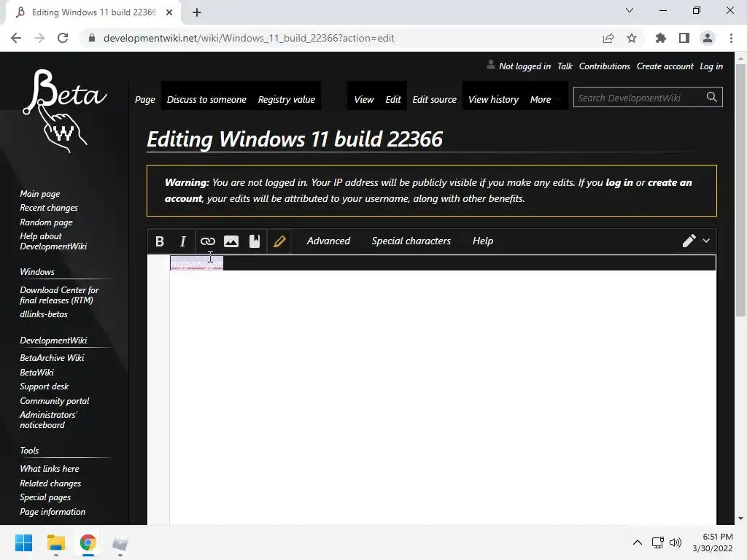Open What links here tool
This screenshot has height=560, width=747.
click(49, 469)
